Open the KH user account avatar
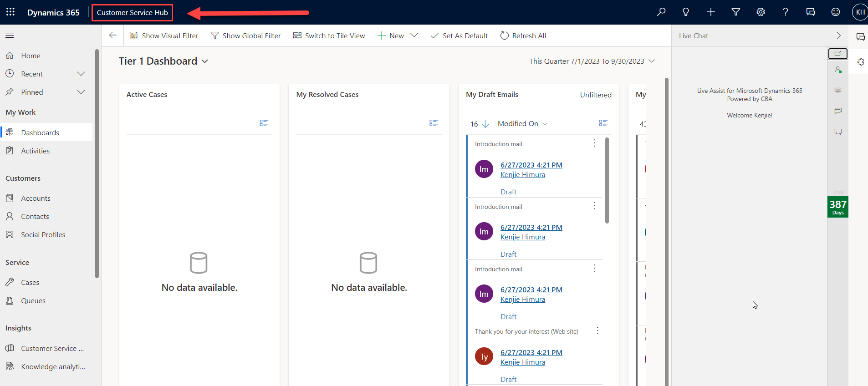Screen dimensions: 868x386 pyautogui.click(x=860, y=12)
